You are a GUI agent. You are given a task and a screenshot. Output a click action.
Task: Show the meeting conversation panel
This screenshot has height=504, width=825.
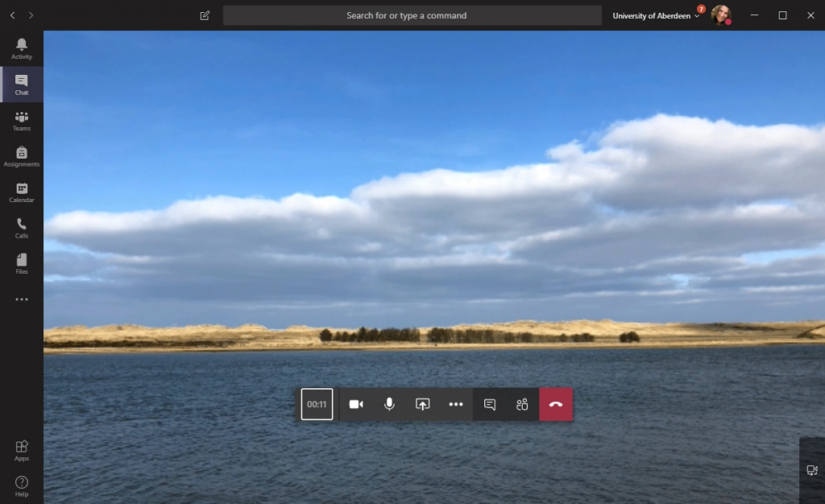pos(489,404)
